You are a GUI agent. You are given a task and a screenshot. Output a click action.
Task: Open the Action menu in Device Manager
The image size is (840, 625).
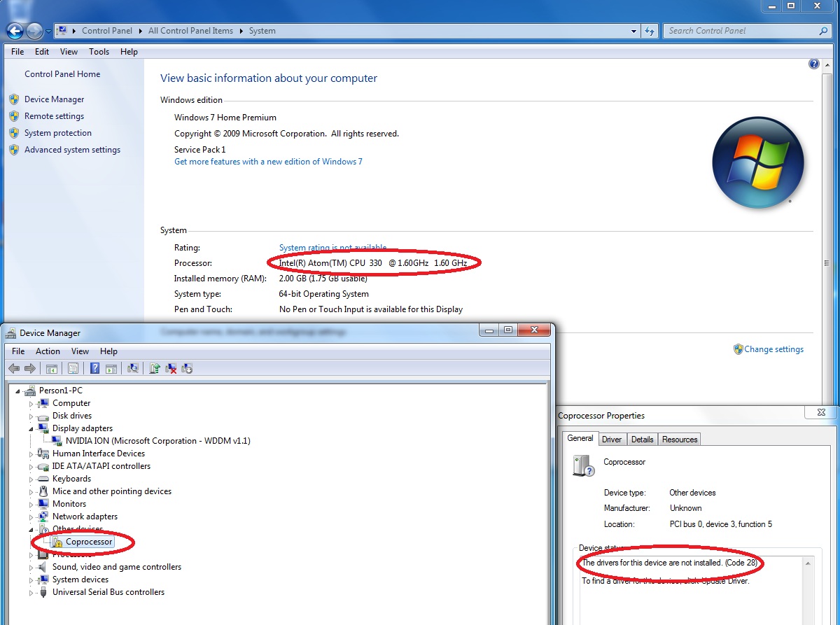point(48,351)
